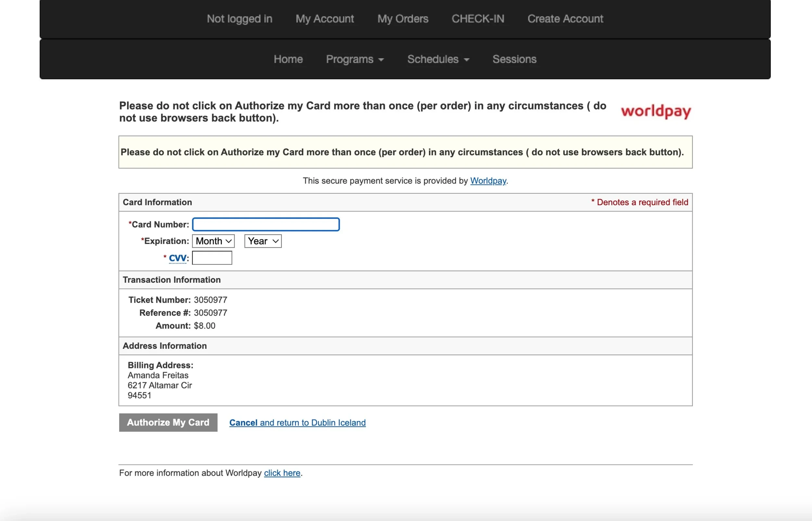Click the Card Number input field
Screen dimensions: 812x521
pos(266,224)
